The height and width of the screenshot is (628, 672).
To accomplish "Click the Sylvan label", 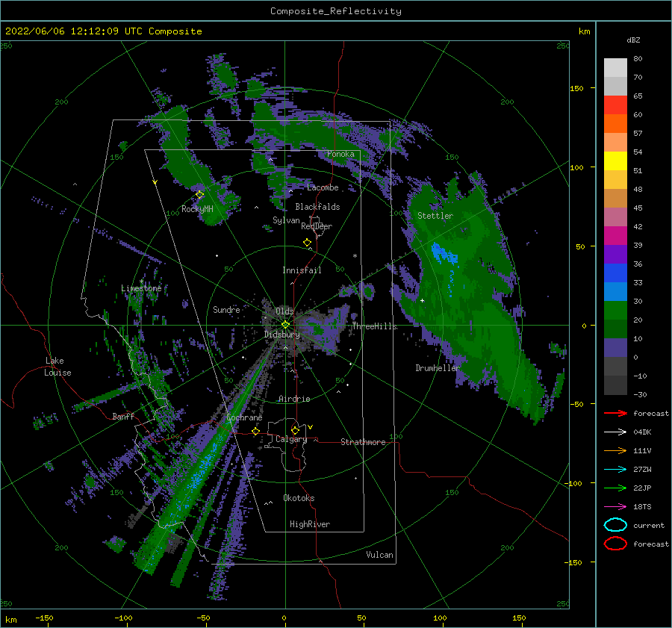I will tap(286, 220).
